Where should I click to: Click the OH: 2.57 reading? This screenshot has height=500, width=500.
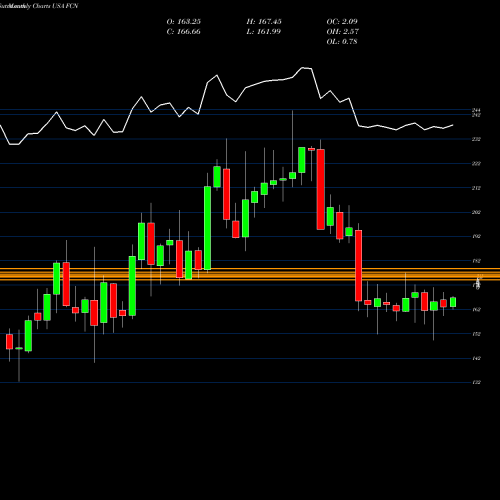click(x=343, y=32)
